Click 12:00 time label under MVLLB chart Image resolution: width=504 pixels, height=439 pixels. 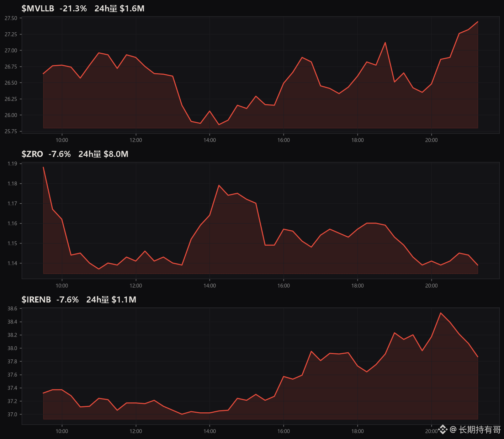(x=136, y=140)
